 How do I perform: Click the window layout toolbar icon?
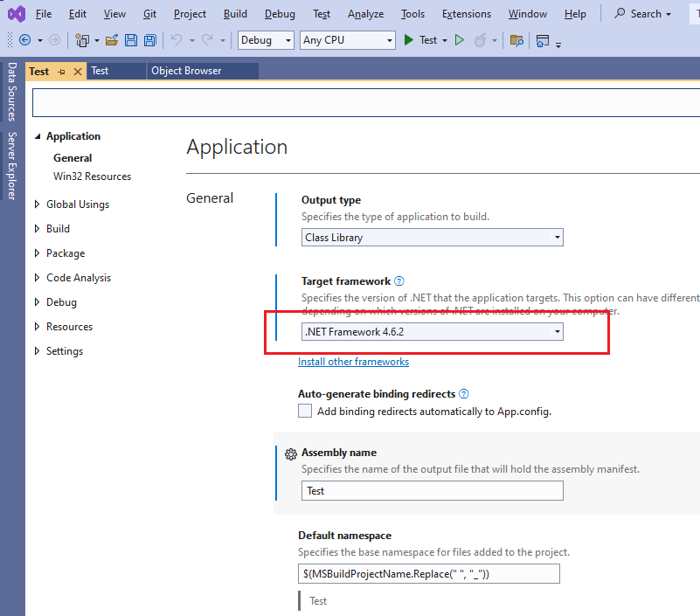[x=543, y=40]
